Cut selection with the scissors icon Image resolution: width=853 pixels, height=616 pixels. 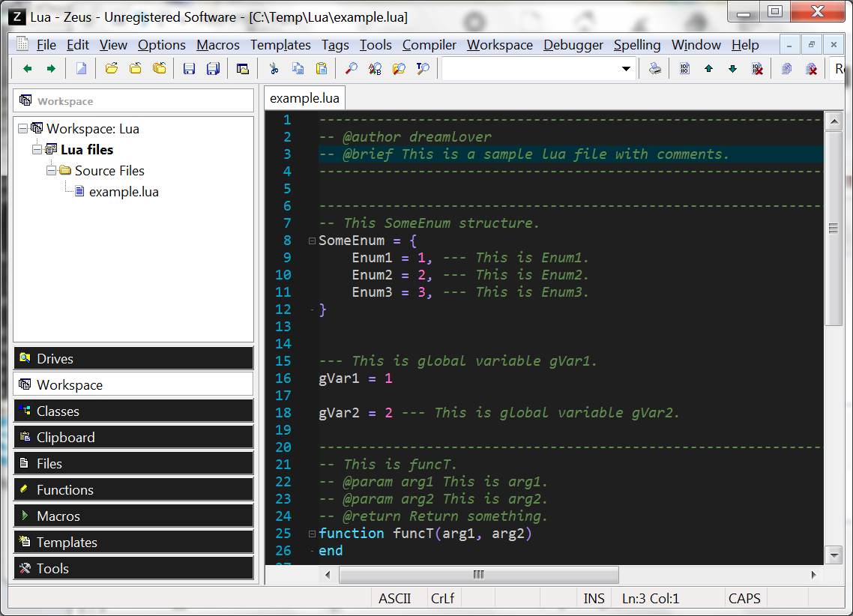[274, 68]
